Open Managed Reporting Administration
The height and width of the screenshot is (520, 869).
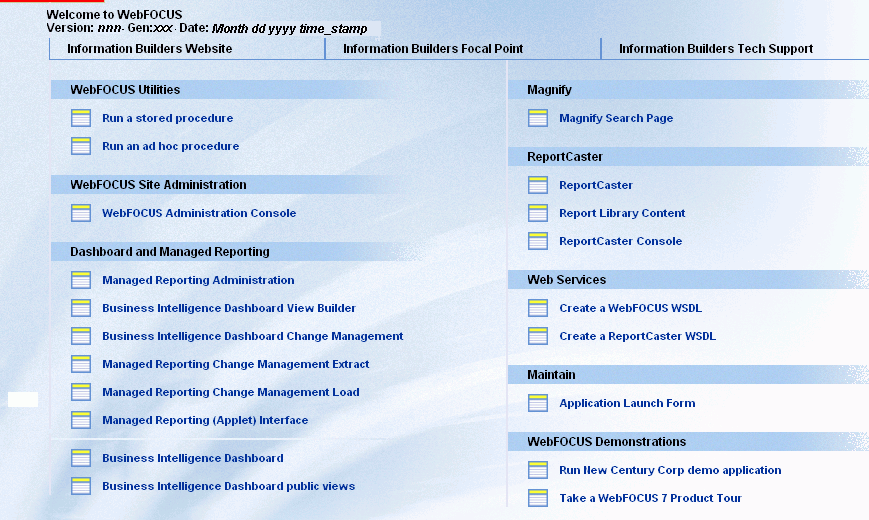[198, 280]
